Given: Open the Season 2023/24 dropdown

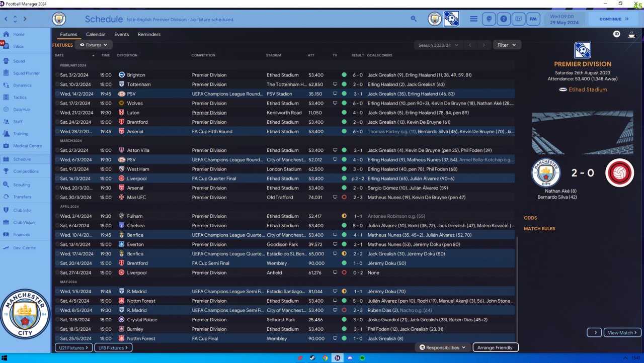Looking at the screenshot, I should [438, 45].
